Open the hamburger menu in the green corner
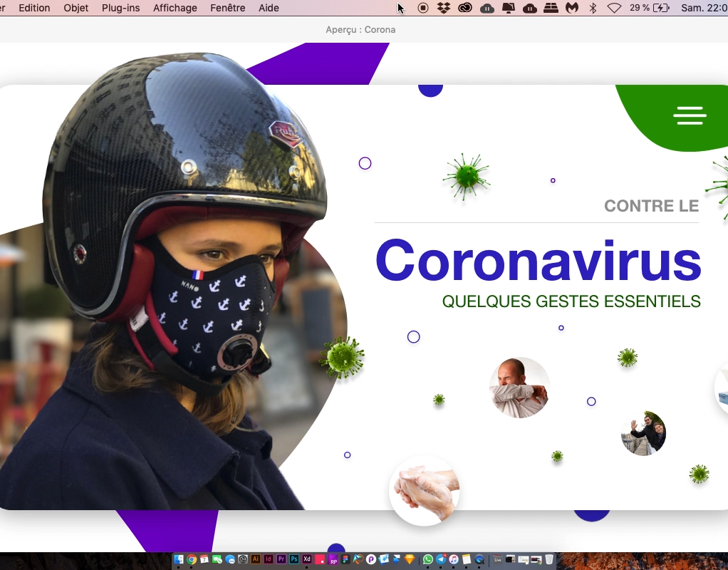This screenshot has height=570, width=728. 690,115
